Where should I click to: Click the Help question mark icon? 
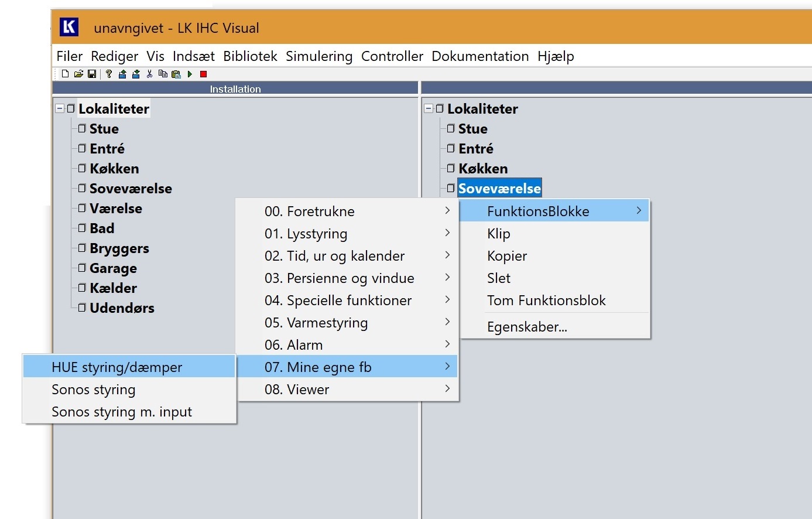pos(109,74)
